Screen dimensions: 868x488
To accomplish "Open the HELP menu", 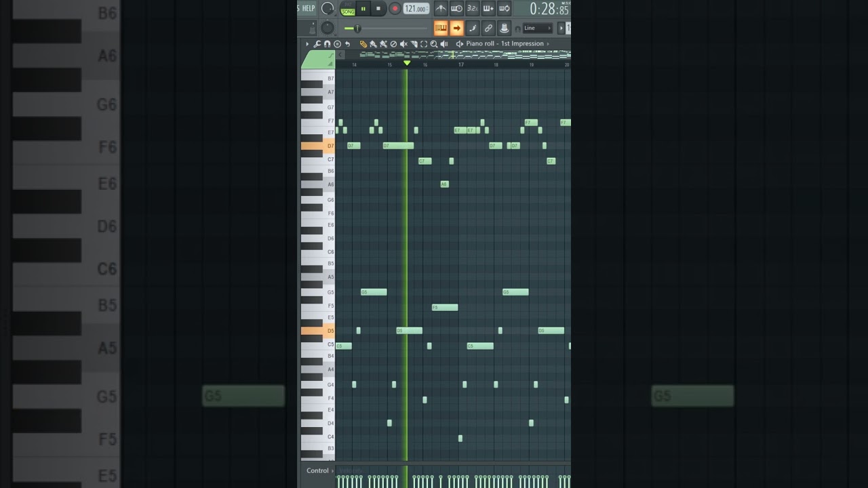I will (x=309, y=8).
